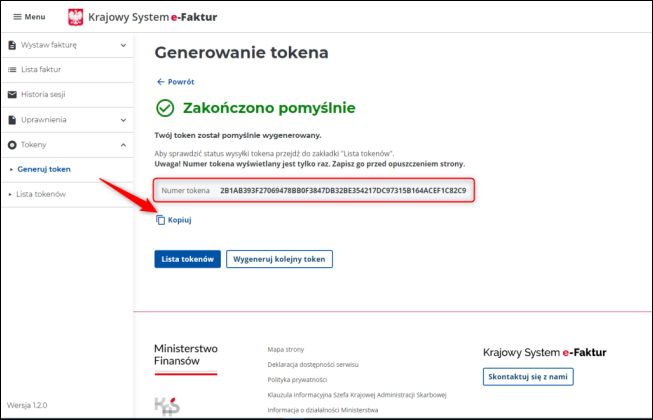653x420 pixels.
Task: Click the copy icon beside Kopiuj
Action: (160, 219)
